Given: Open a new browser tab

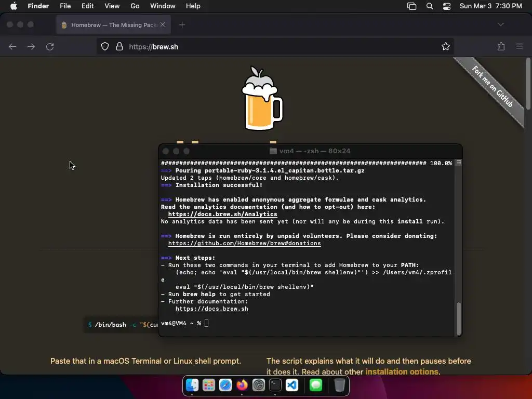Looking at the screenshot, I should coord(182,25).
